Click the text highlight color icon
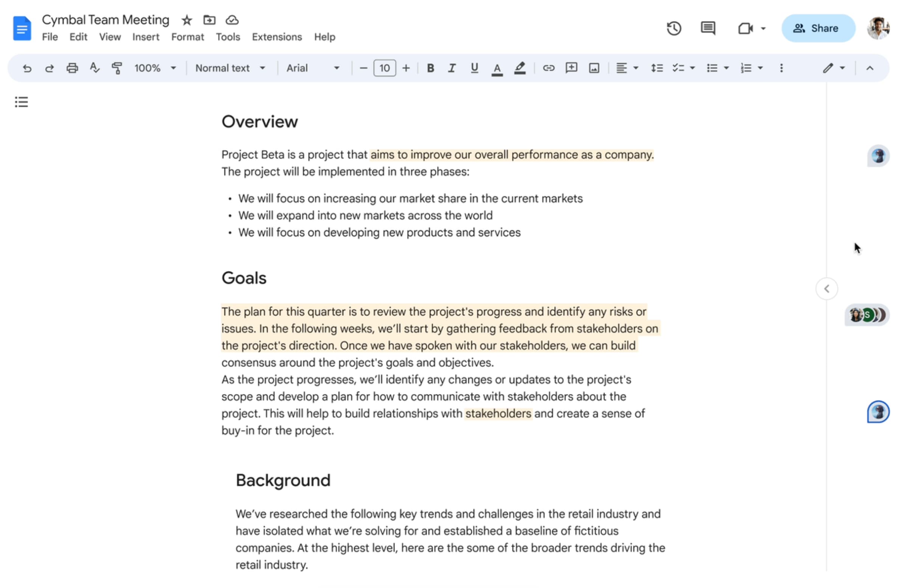901x588 pixels. (519, 68)
